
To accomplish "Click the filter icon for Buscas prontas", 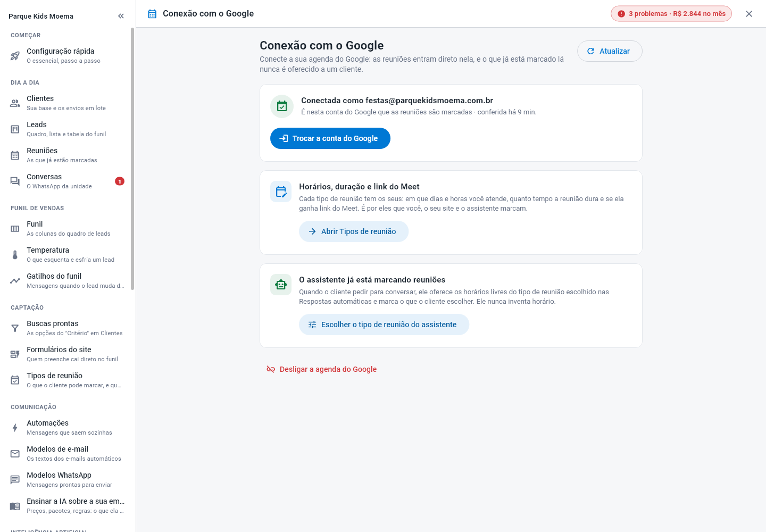I will coord(15,328).
